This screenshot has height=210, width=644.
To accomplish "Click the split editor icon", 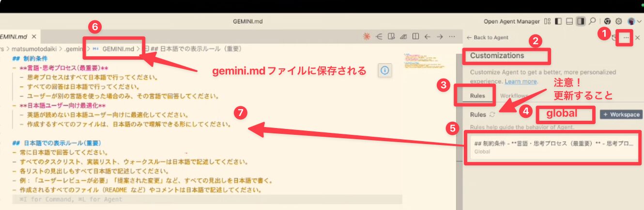I will (x=415, y=36).
